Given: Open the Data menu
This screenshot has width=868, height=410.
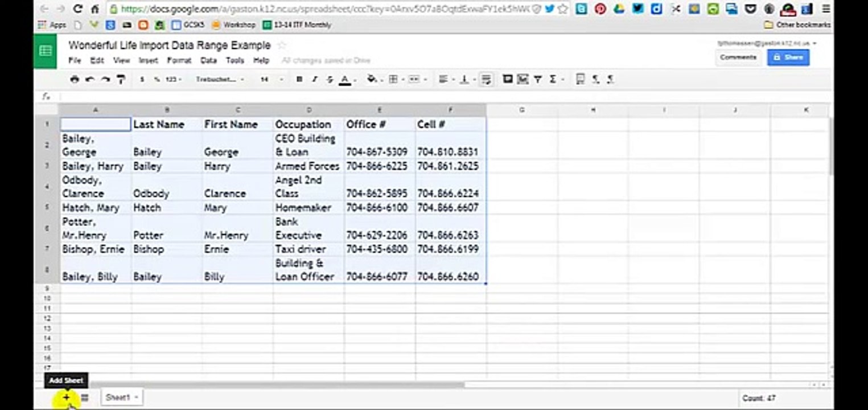Looking at the screenshot, I should point(208,60).
